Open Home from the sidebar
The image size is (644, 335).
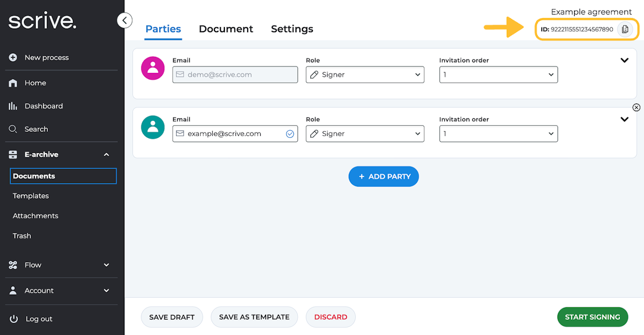tap(35, 83)
